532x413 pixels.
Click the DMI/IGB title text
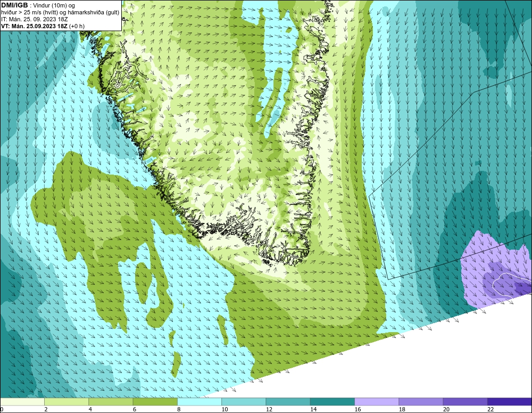pyautogui.click(x=14, y=5)
